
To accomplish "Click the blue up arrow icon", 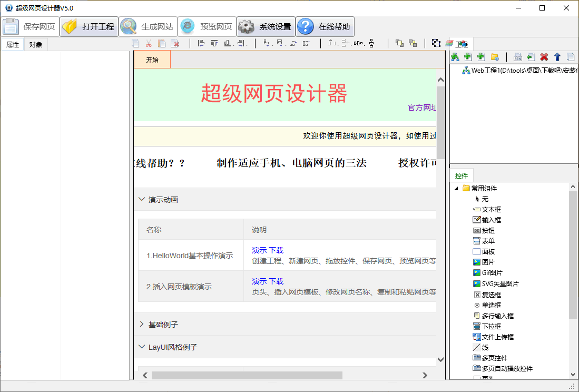I will [557, 57].
